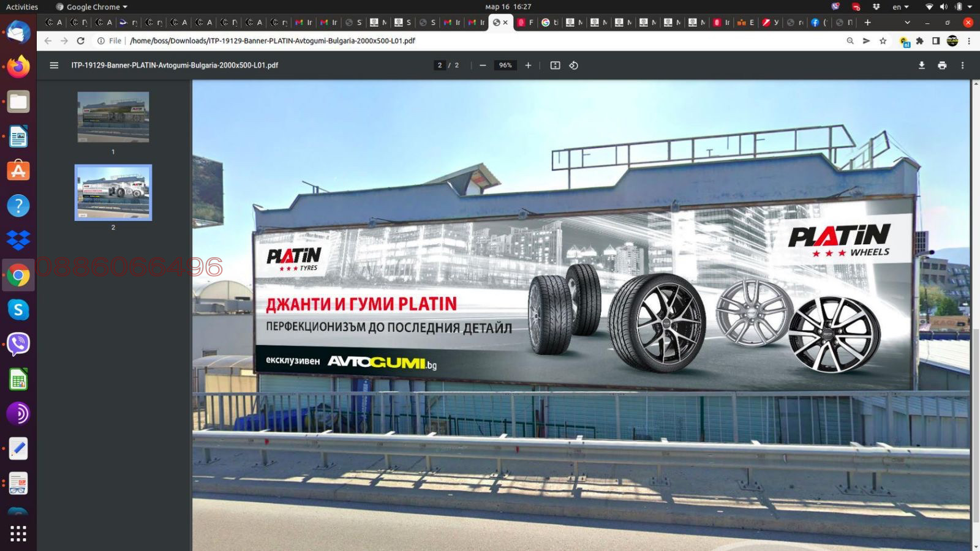Screen dimensions: 980x551
Task: Bookmark this tab with the star
Action: tap(883, 41)
